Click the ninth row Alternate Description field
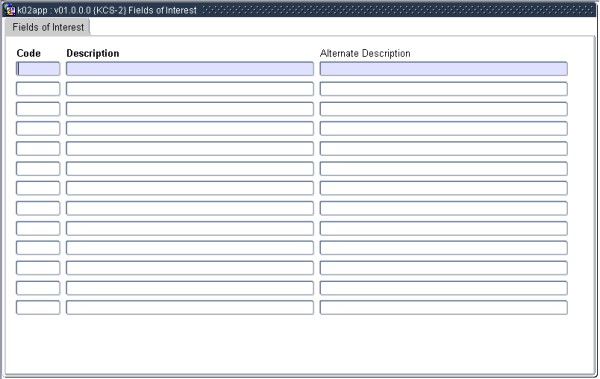This screenshot has width=600, height=379. 443,228
